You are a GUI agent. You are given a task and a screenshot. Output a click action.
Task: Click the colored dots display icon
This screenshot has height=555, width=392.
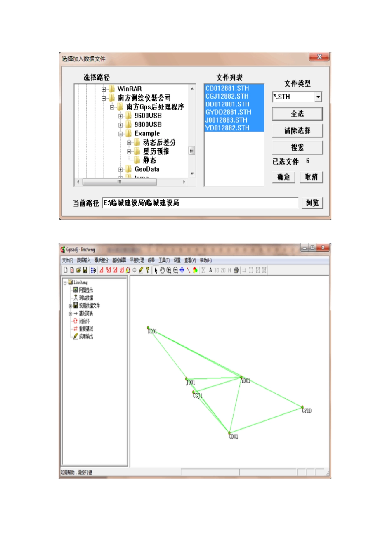click(195, 270)
